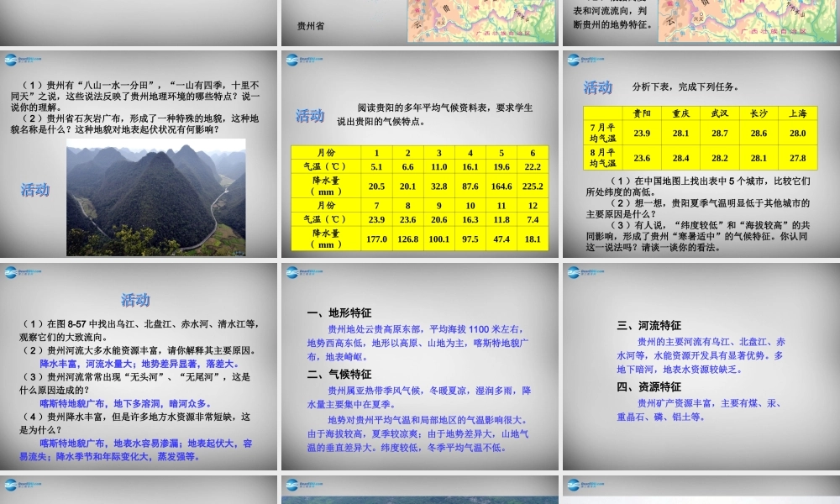Click the 87.6 precipitation cell

point(470,186)
